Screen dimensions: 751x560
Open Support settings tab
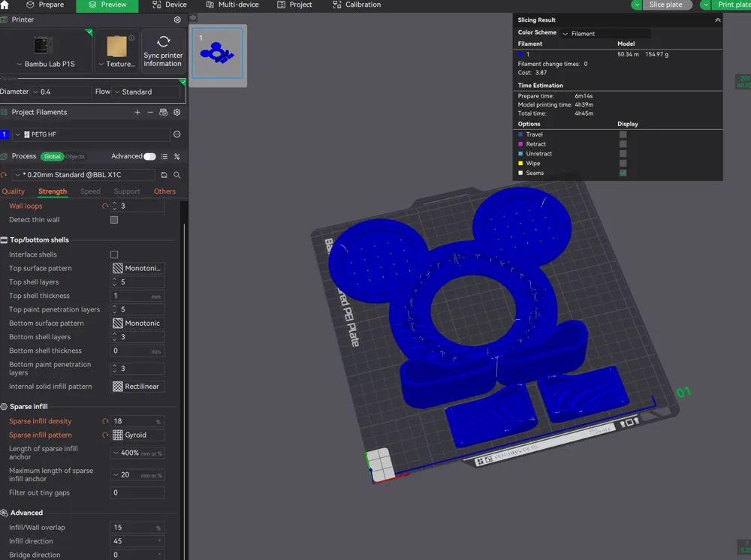(x=127, y=191)
